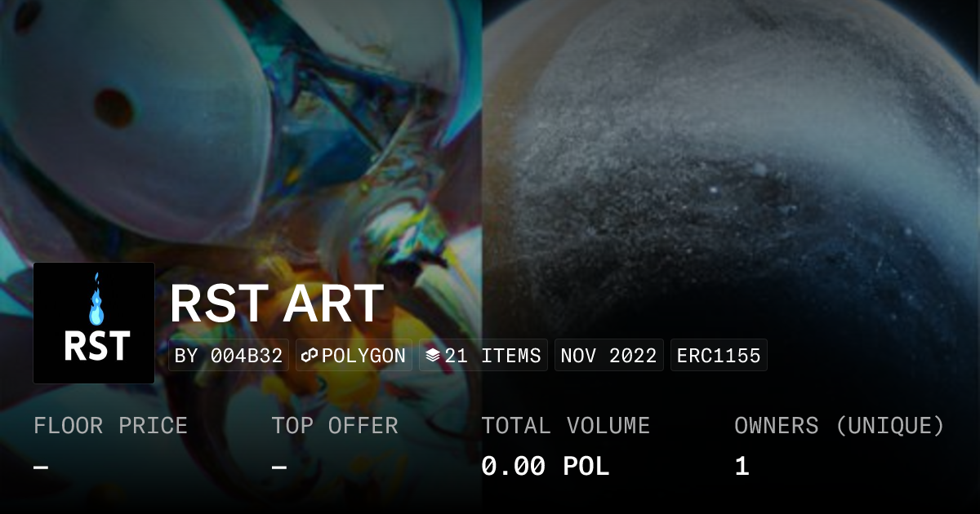Open the colorful abstract banner artwork

tap(241, 131)
